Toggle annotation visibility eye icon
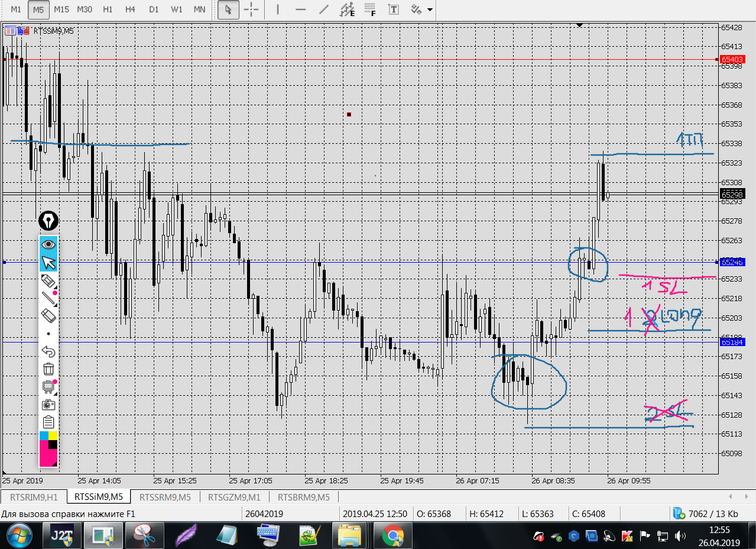This screenshot has height=549, width=756. pyautogui.click(x=48, y=244)
